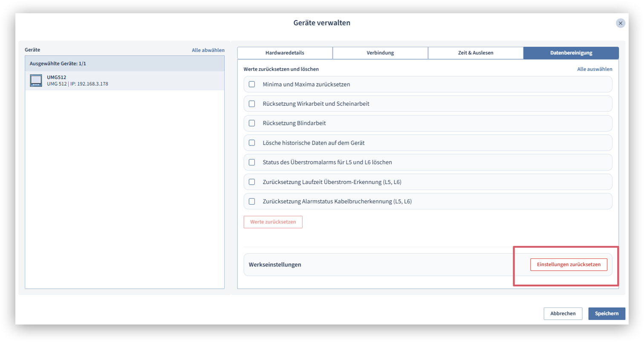This screenshot has height=342, width=644.
Task: Click the Abbrechen button
Action: (563, 313)
